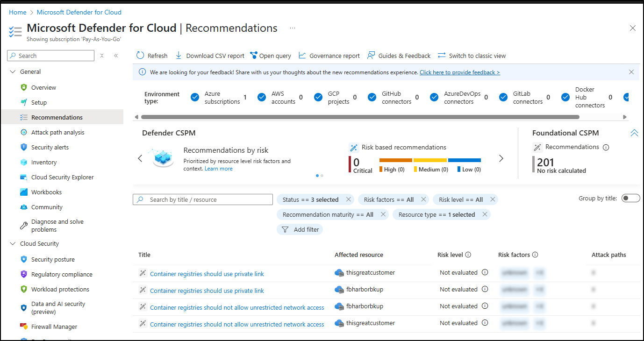The height and width of the screenshot is (341, 644).
Task: Open Recommendations in sidebar menu
Action: coord(62,117)
